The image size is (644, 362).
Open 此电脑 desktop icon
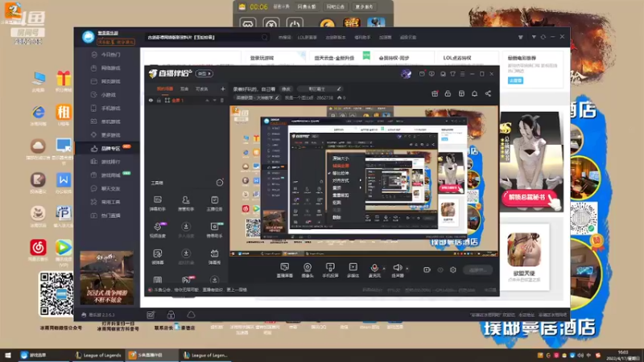[x=39, y=81]
